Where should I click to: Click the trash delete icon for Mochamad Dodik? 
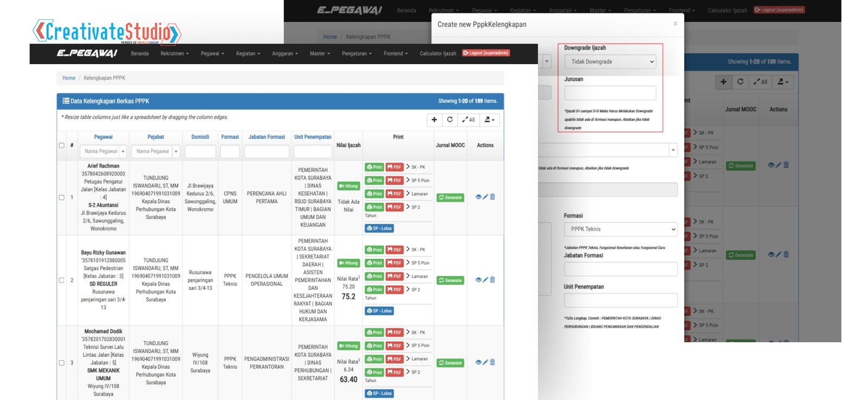tap(493, 363)
